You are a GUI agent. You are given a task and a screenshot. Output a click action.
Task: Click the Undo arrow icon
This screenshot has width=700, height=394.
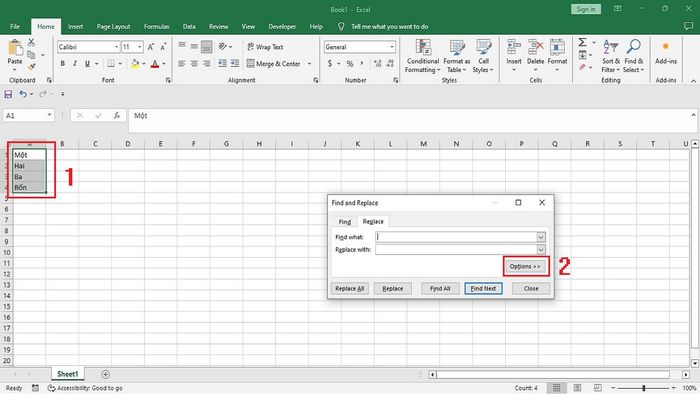click(23, 94)
